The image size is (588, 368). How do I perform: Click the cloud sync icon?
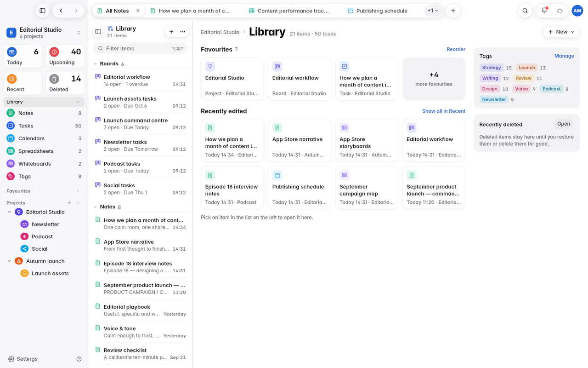coord(560,11)
